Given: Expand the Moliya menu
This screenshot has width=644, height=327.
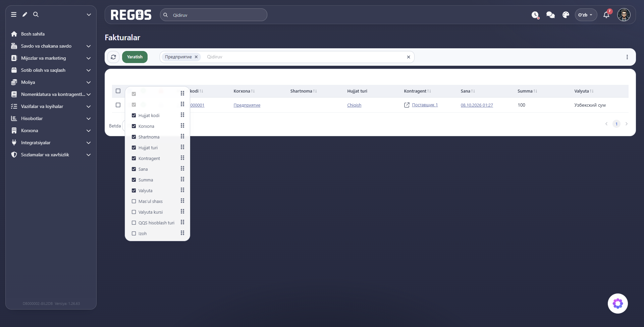Looking at the screenshot, I should (x=51, y=82).
